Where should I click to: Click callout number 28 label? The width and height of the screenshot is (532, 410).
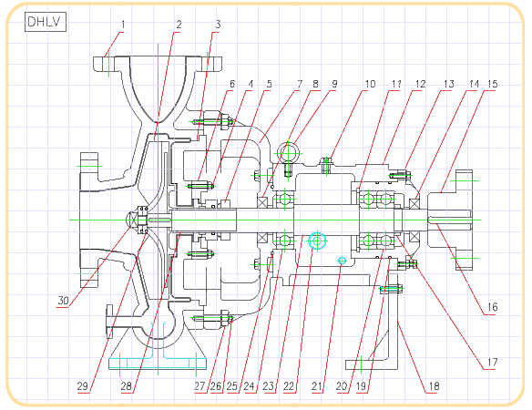pyautogui.click(x=127, y=386)
